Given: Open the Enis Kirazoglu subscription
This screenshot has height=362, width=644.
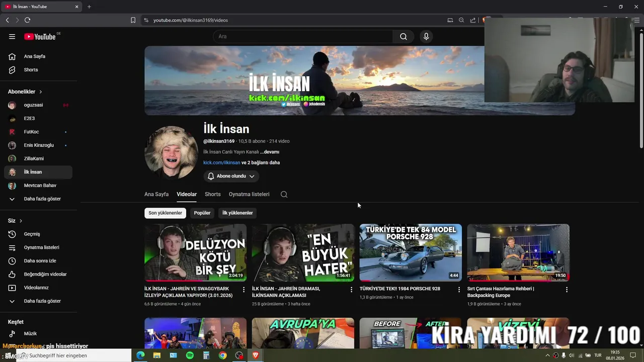Looking at the screenshot, I should [x=38, y=145].
